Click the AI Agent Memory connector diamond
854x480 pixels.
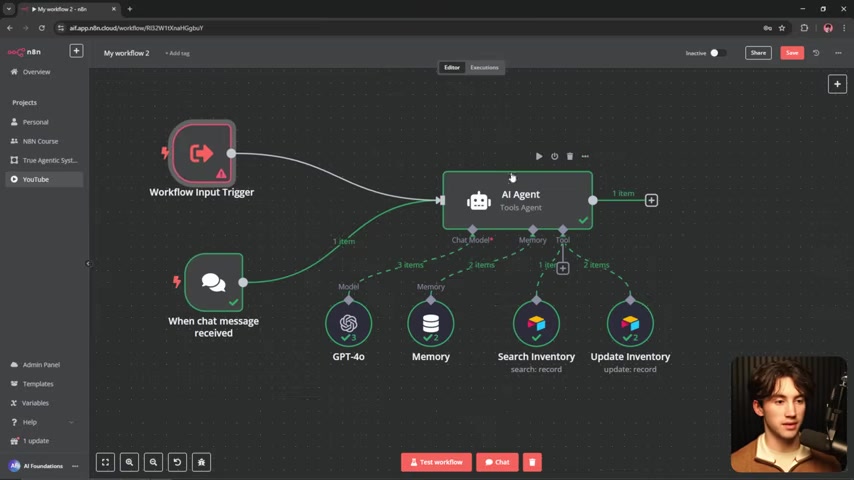(533, 229)
